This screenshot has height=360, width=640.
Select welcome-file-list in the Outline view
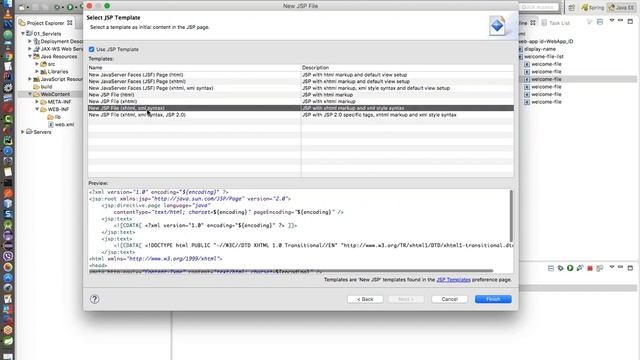(544, 56)
